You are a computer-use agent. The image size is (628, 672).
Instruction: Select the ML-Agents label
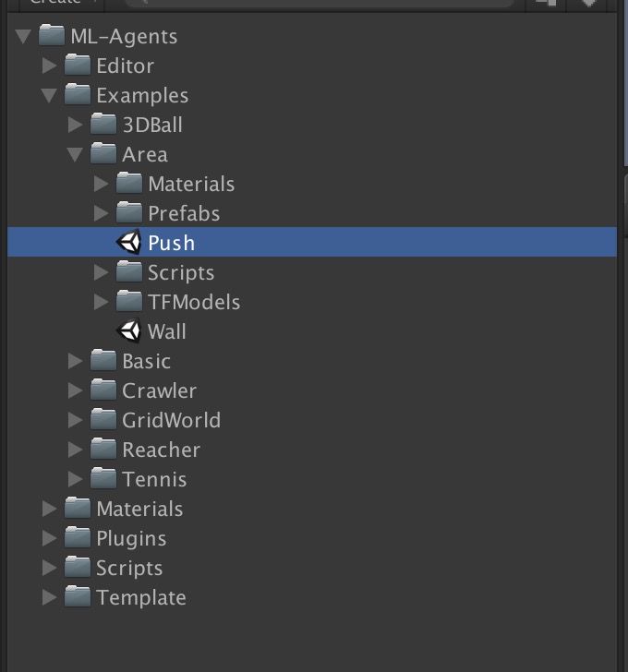point(124,36)
